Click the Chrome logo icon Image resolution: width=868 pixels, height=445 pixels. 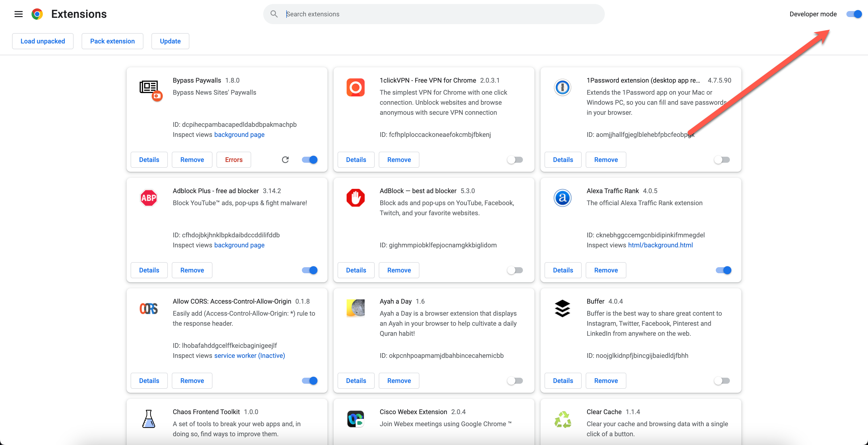click(37, 14)
